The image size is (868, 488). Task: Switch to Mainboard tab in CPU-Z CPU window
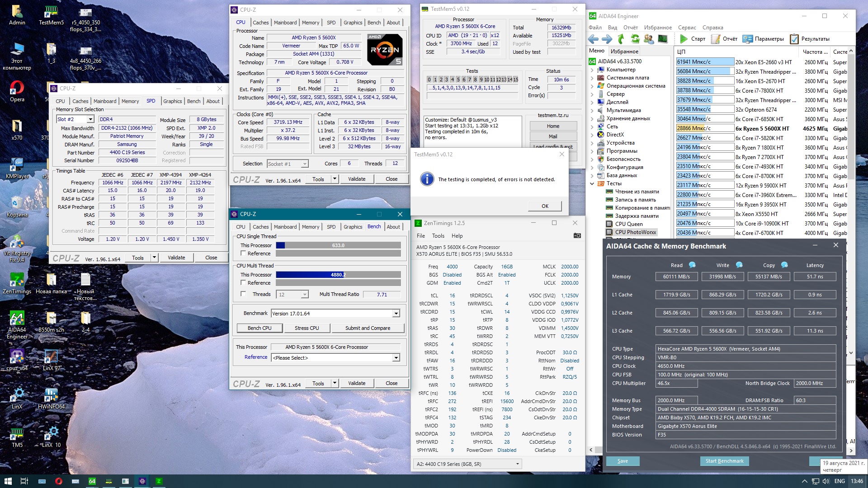tap(285, 23)
